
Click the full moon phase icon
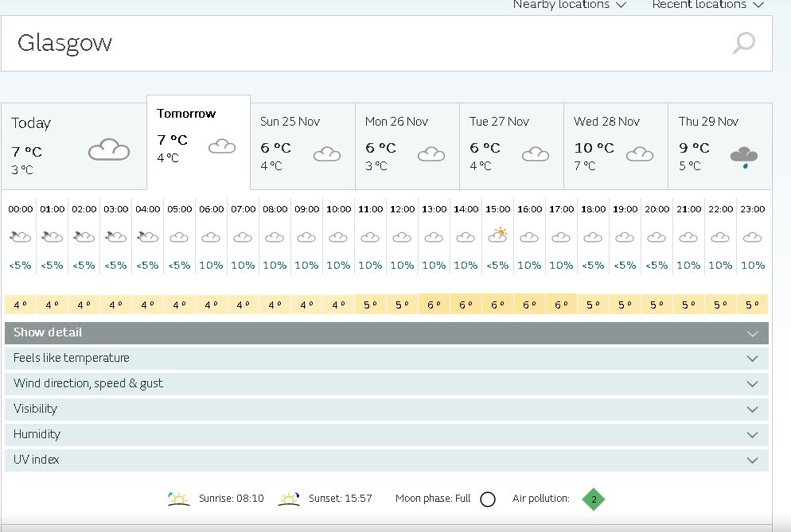point(488,499)
